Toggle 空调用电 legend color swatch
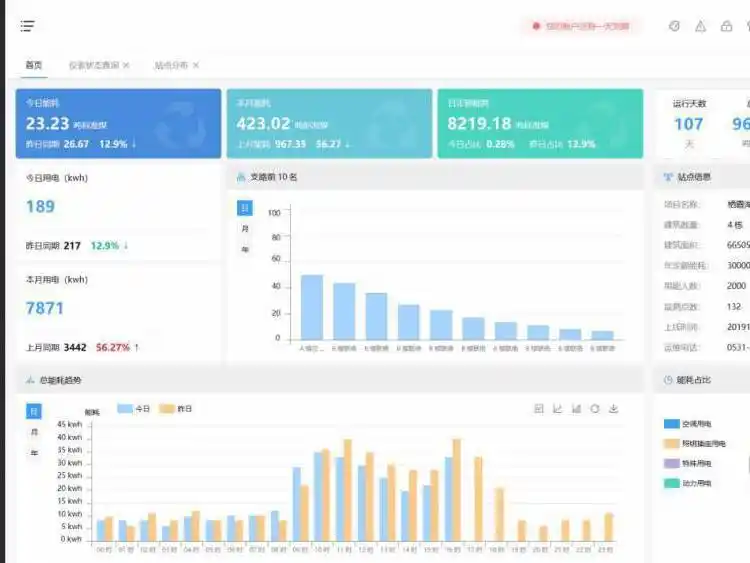Image resolution: width=750 pixels, height=563 pixels. click(671, 423)
